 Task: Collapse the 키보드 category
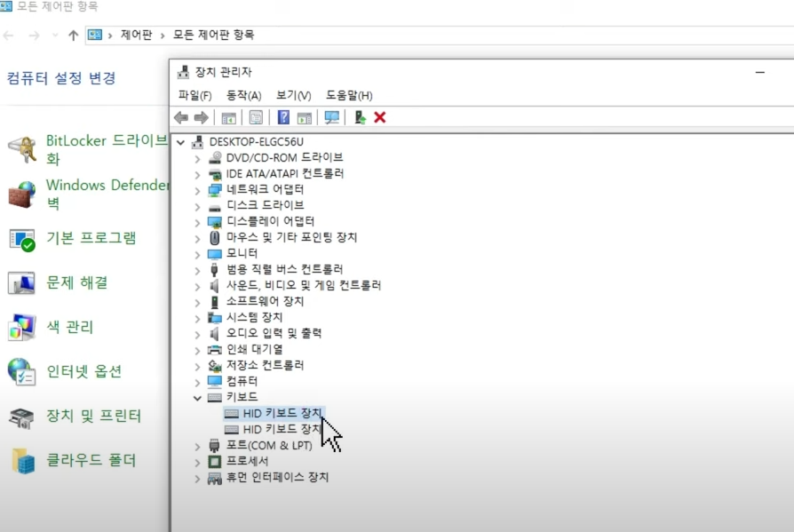coord(196,397)
